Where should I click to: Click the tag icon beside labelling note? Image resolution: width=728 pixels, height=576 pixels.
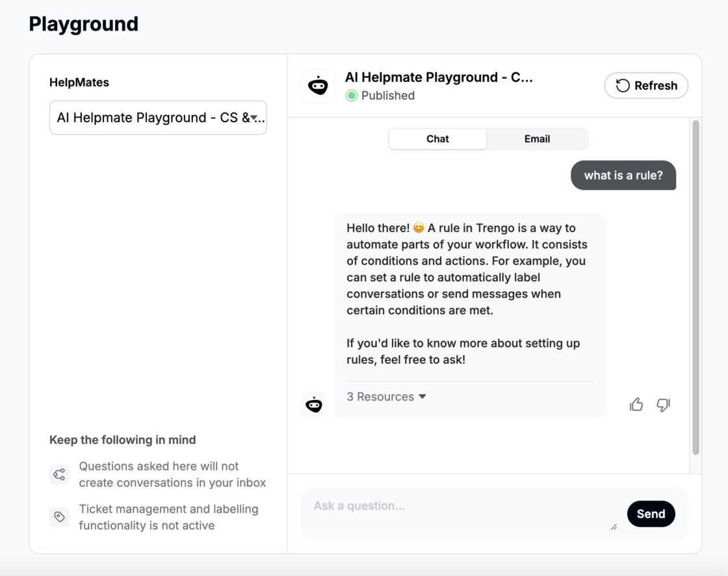59,517
